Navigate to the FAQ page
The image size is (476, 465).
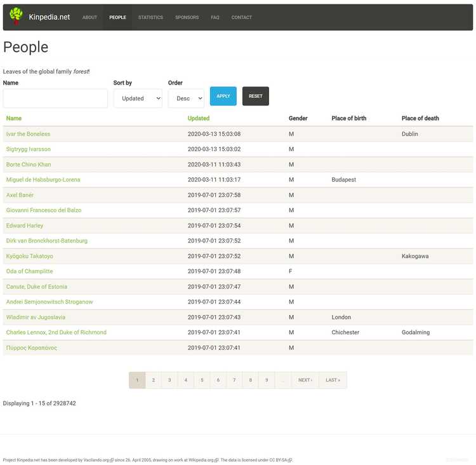215,18
